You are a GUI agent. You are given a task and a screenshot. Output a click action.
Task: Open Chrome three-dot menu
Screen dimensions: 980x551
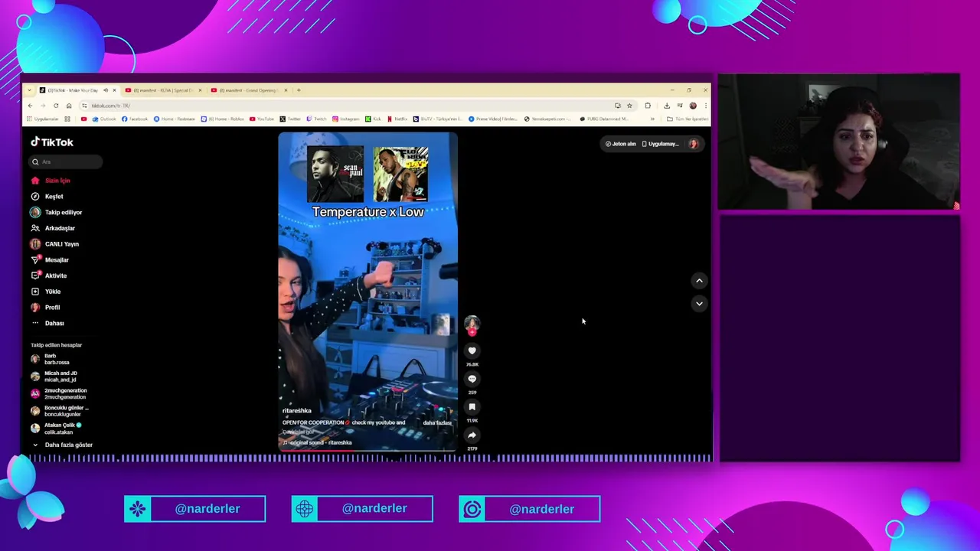point(705,106)
